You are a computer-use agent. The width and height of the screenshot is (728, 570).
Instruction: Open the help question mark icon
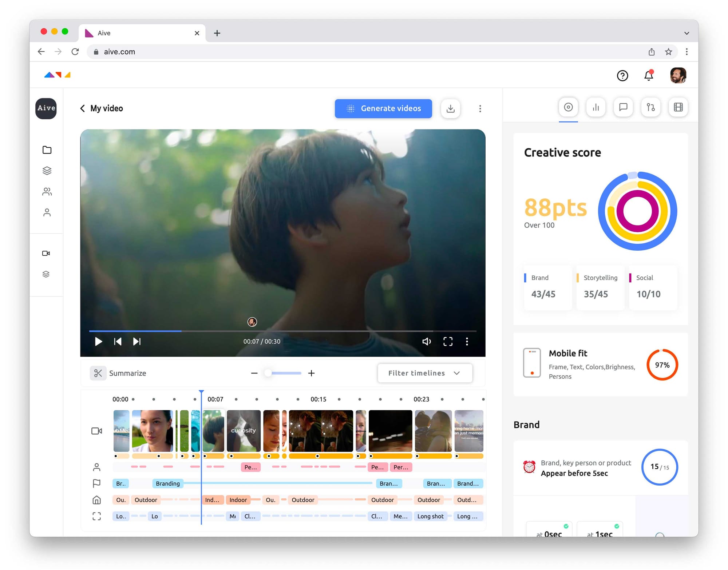[x=622, y=75]
